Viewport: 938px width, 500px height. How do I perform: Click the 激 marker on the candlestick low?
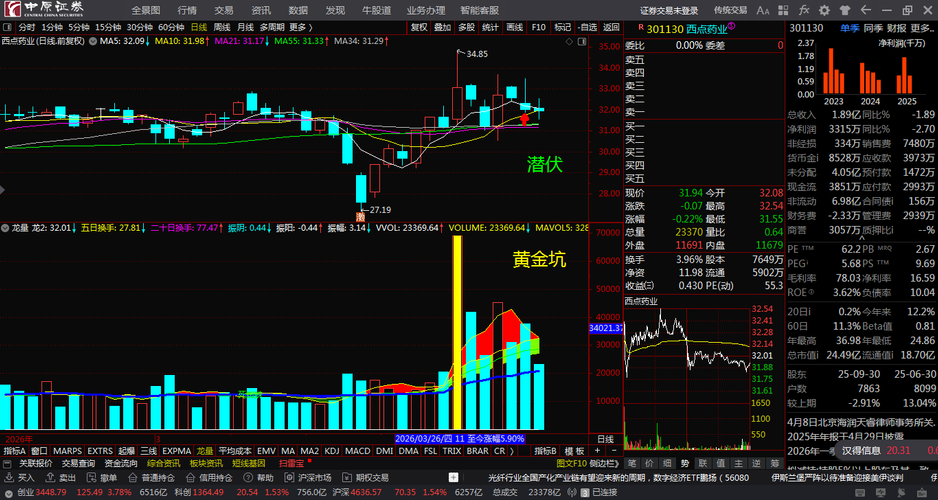pos(361,216)
